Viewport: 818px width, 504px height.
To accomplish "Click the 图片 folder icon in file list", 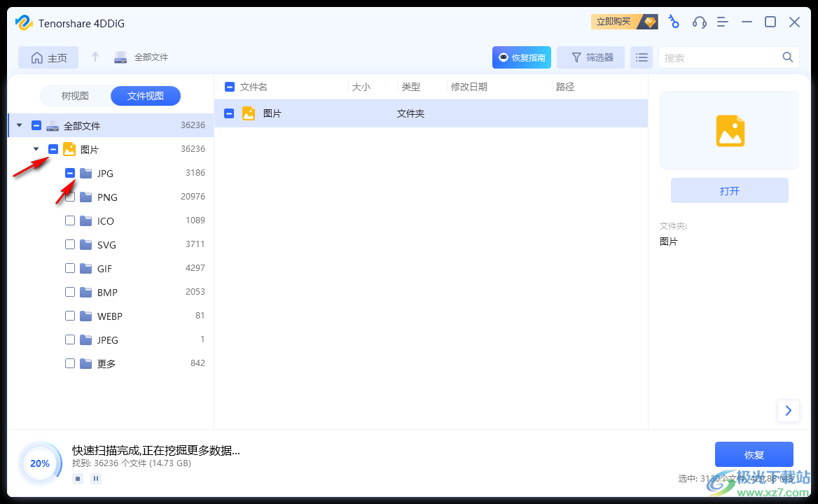I will [249, 113].
